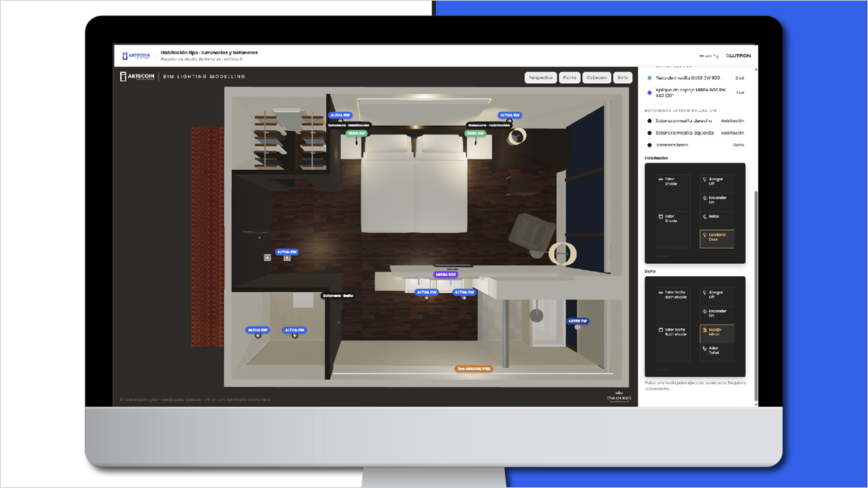
Task: Switch to the Perspectiva view
Action: pyautogui.click(x=541, y=77)
